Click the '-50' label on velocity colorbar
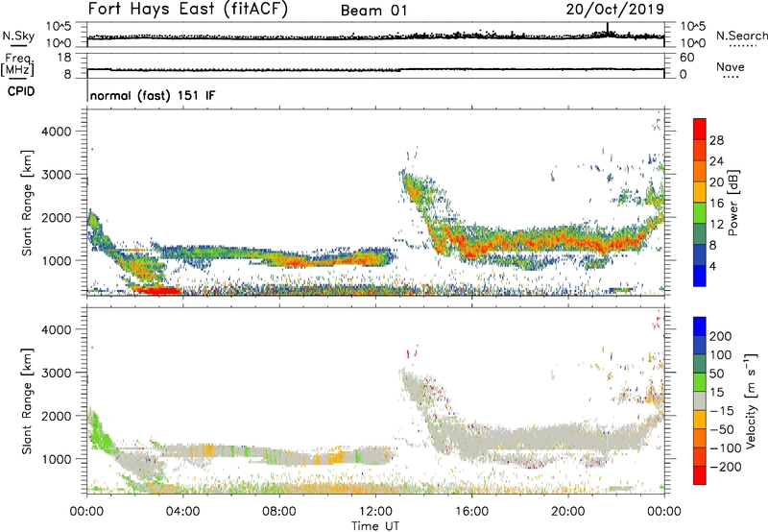Viewport: 768px width, 532px height. click(721, 429)
